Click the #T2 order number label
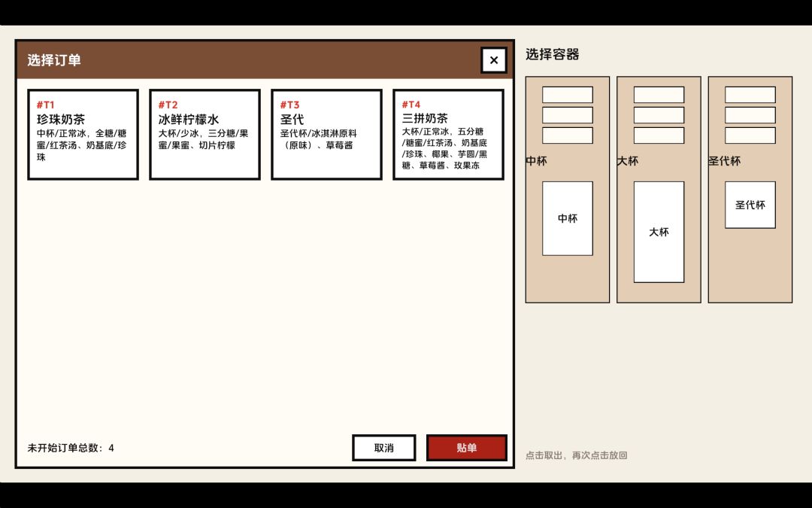 click(x=168, y=105)
